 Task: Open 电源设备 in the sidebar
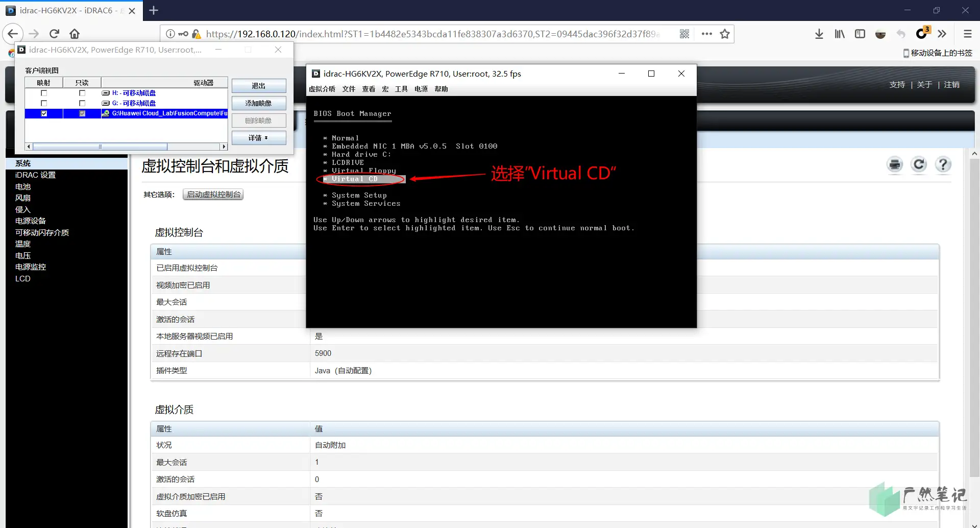click(x=31, y=221)
